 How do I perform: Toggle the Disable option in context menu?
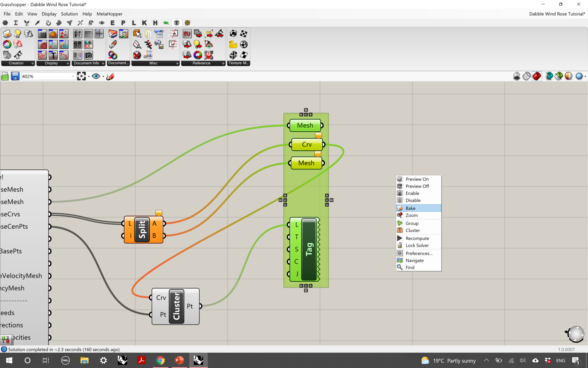[x=413, y=200]
